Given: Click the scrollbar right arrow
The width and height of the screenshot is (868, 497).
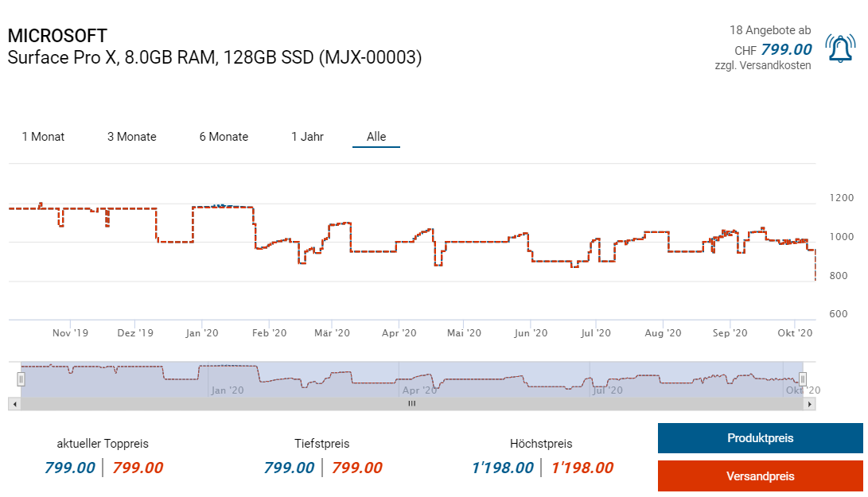Looking at the screenshot, I should click(x=810, y=404).
